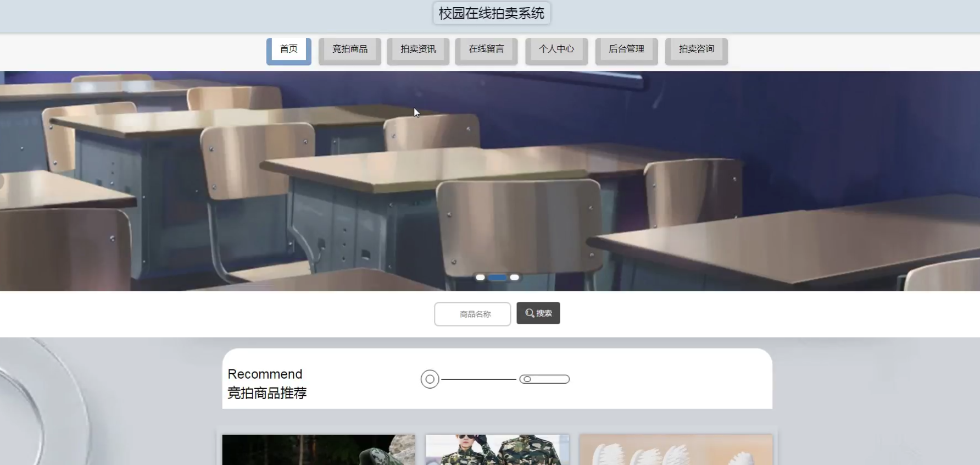The image size is (980, 465).
Task: Open 拍卖咨询 navigation item
Action: click(x=697, y=51)
